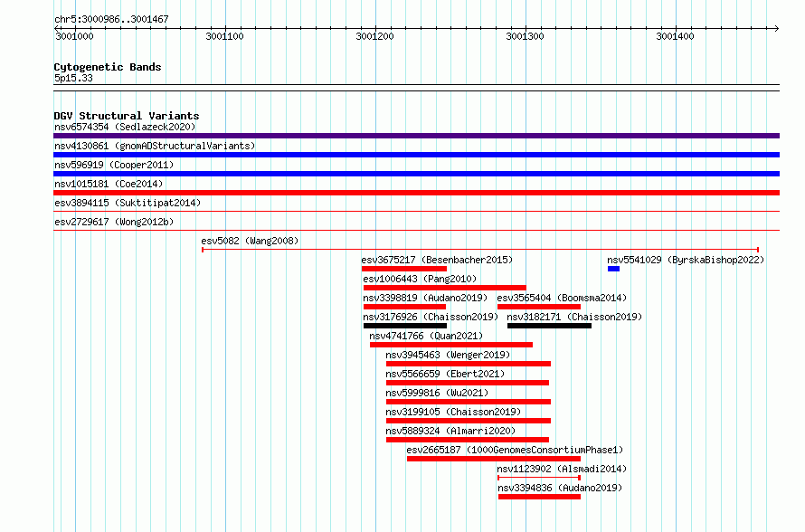Click esv3565404 (Boomsma2014) label

tap(562, 298)
